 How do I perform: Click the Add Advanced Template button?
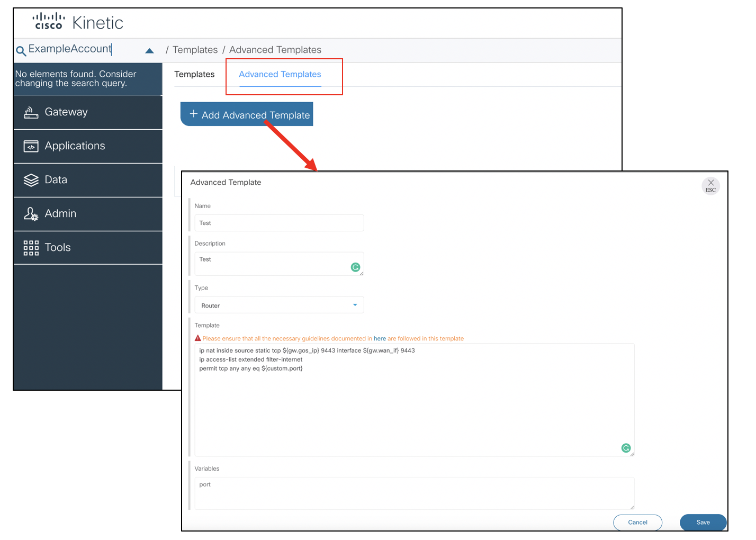point(247,114)
